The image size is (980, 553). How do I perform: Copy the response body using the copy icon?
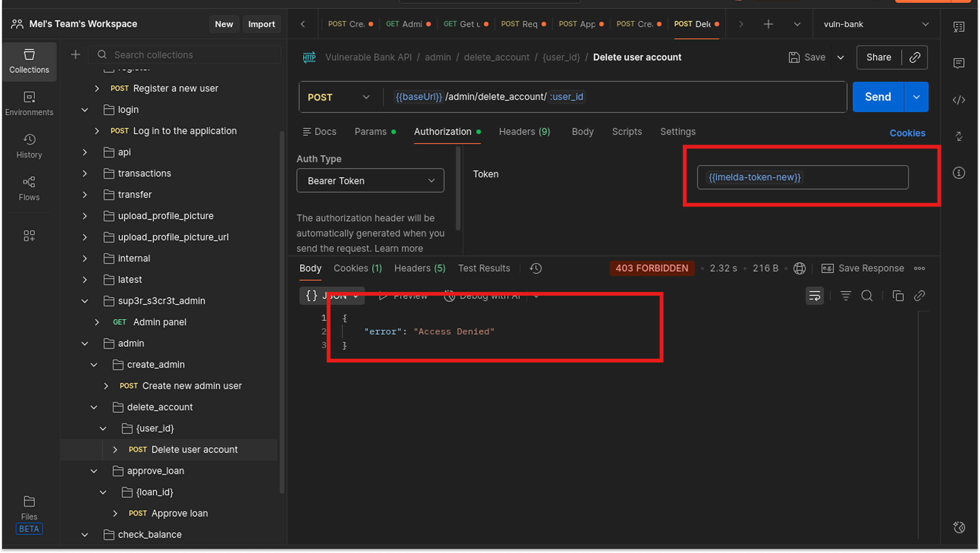[898, 296]
